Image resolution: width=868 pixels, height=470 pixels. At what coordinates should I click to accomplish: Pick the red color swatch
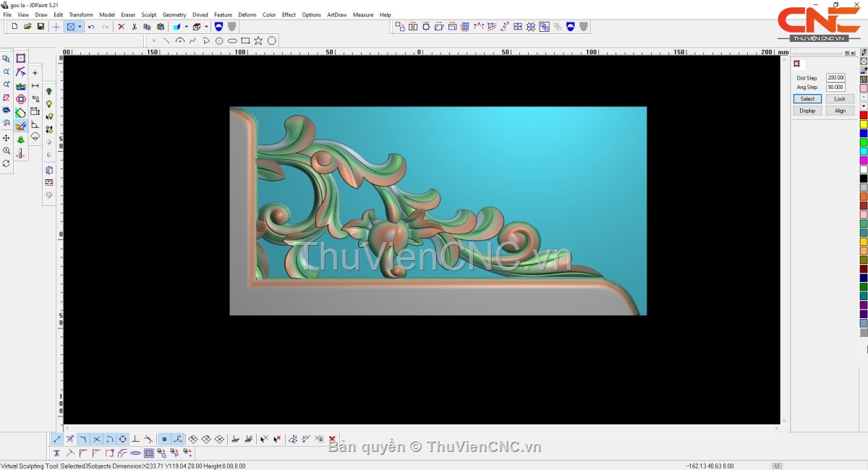tap(864, 116)
